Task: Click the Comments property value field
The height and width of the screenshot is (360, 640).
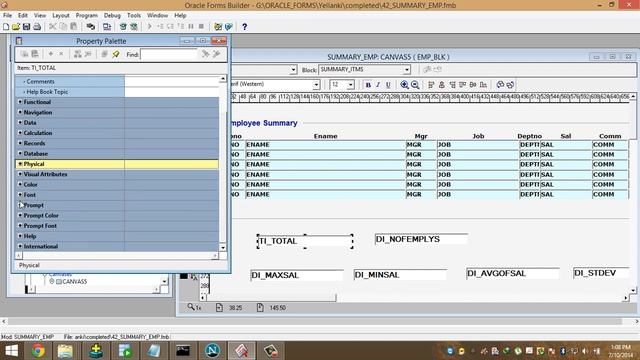Action: coord(171,81)
